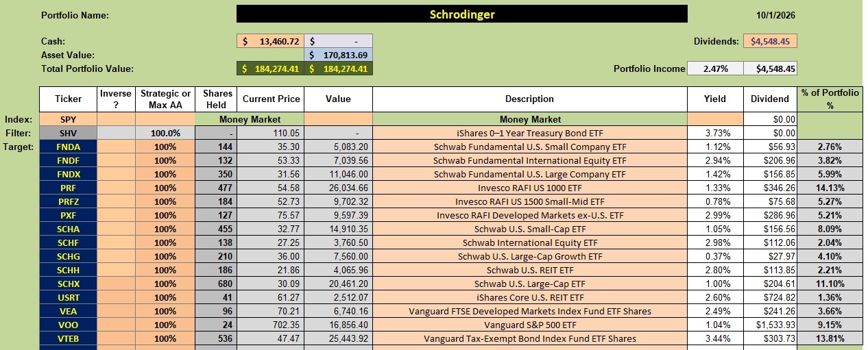Viewport: 868px width, 350px height.
Task: Click Vanguard S&P 500 ETF description
Action: point(530,325)
